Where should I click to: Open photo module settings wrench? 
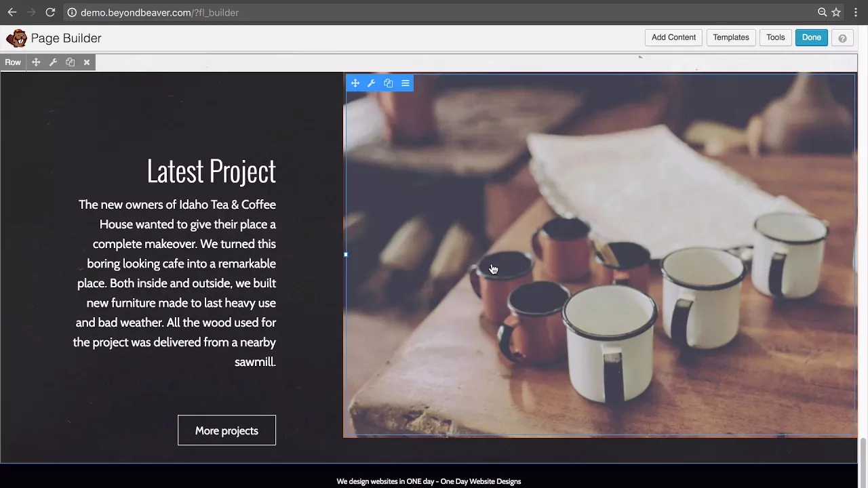371,83
